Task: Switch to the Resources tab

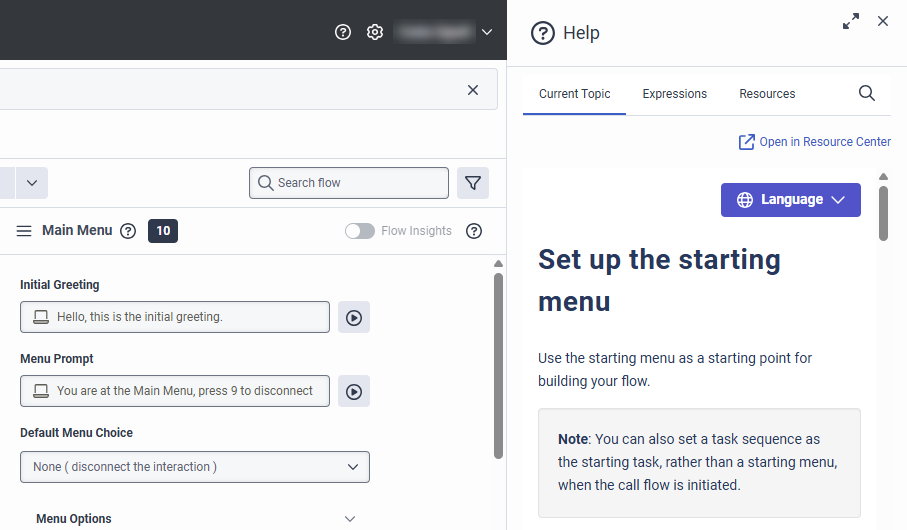Action: [767, 94]
